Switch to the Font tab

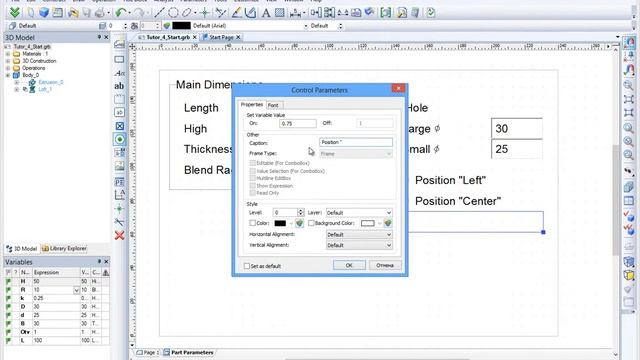(273, 105)
